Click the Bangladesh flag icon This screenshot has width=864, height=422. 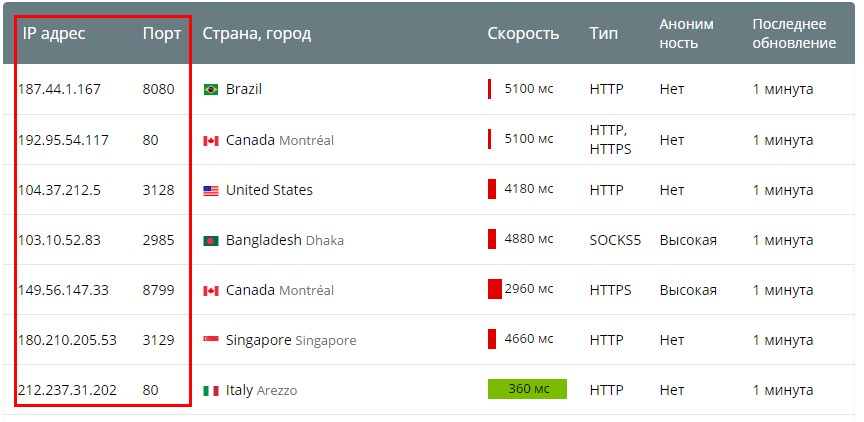pyautogui.click(x=210, y=241)
